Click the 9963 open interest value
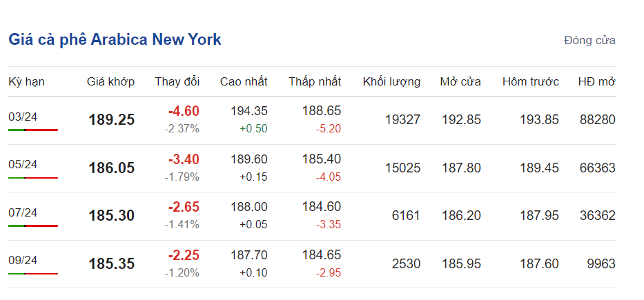This screenshot has width=644, height=300. click(598, 263)
